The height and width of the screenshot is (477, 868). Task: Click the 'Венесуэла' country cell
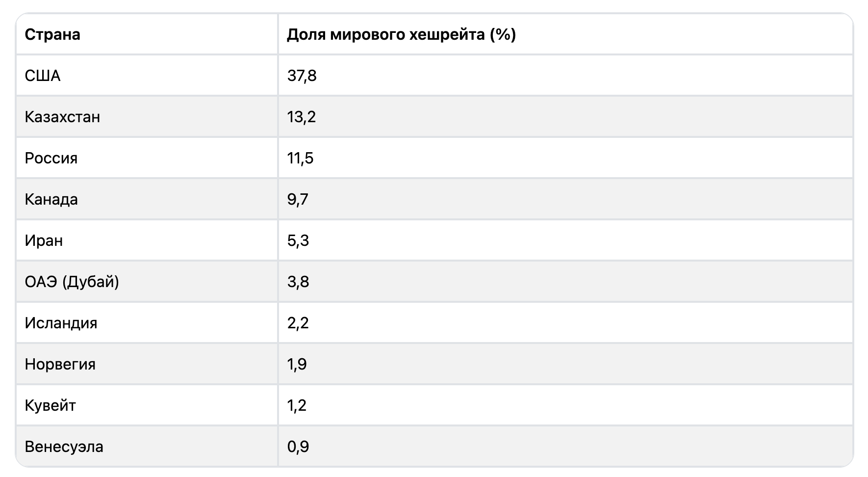pyautogui.click(x=64, y=447)
